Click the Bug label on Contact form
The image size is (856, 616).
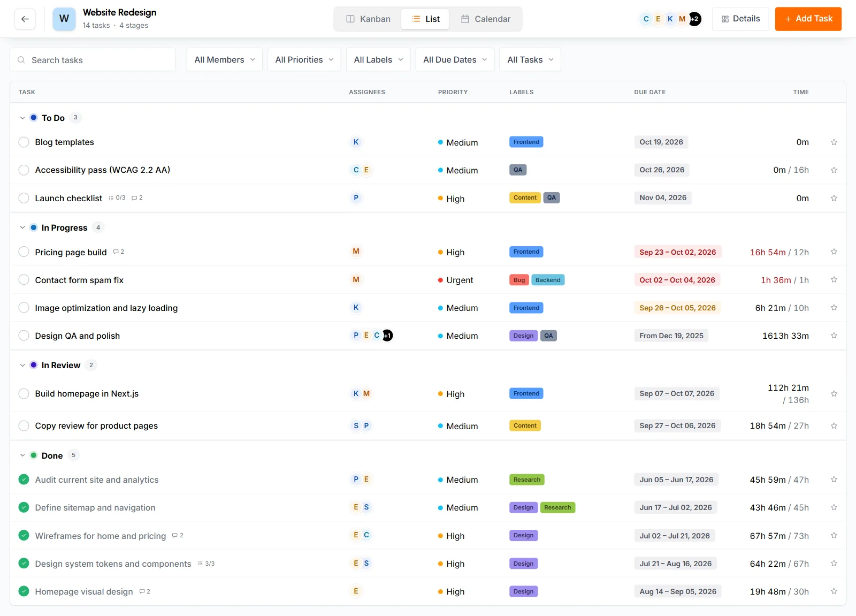[x=519, y=280]
